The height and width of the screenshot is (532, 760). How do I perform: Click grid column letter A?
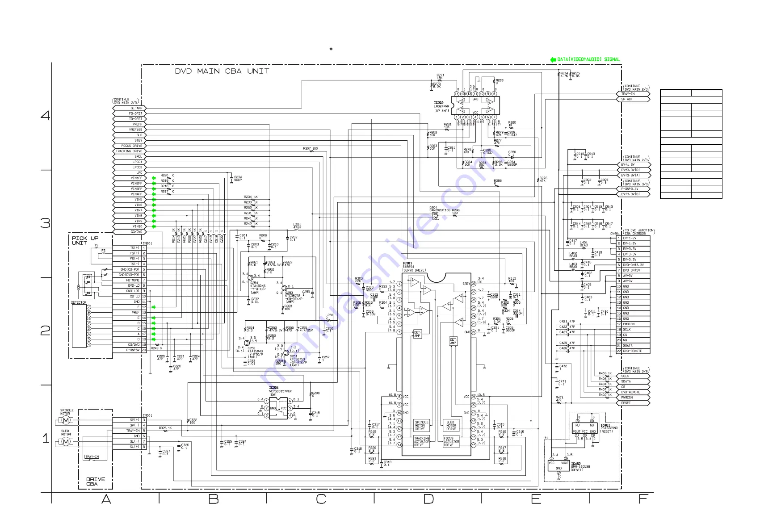[106, 499]
